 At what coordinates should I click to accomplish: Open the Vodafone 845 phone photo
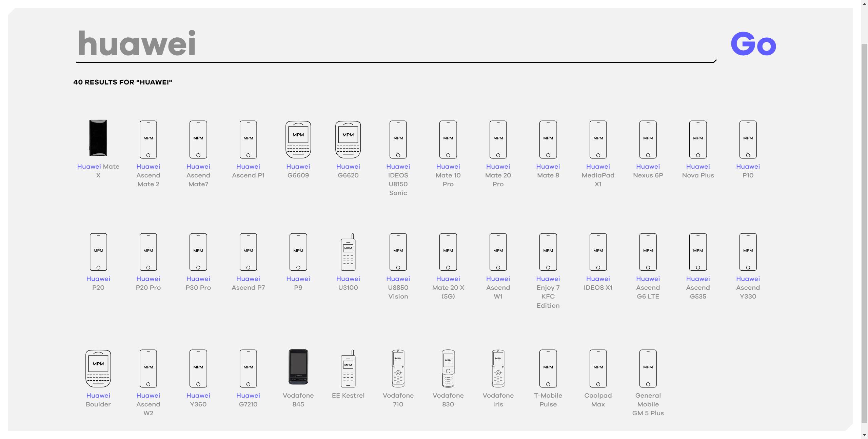tap(298, 367)
